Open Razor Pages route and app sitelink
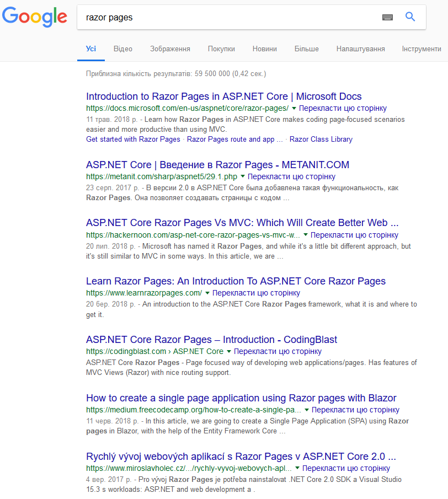 pyautogui.click(x=234, y=139)
